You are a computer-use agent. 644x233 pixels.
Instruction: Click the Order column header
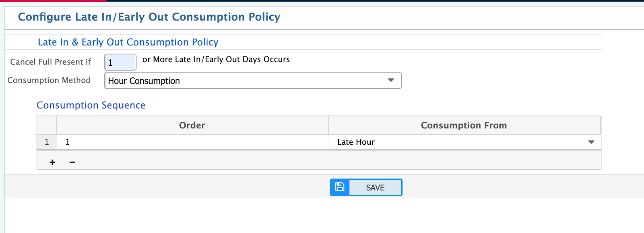click(x=192, y=125)
